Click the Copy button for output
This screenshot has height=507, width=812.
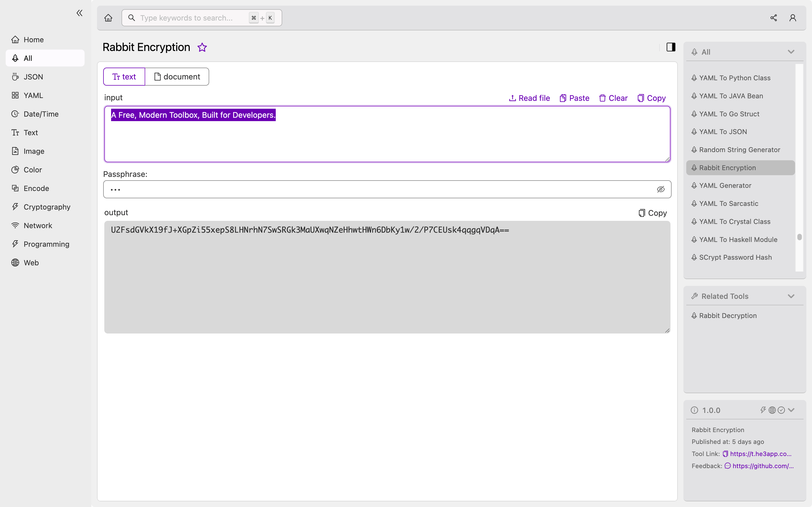point(652,213)
